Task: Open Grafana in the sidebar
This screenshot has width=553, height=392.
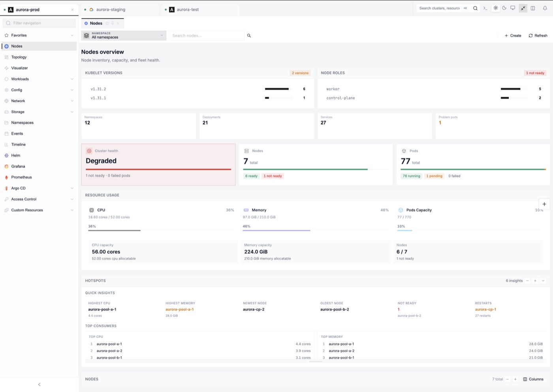Action: pyautogui.click(x=39, y=167)
